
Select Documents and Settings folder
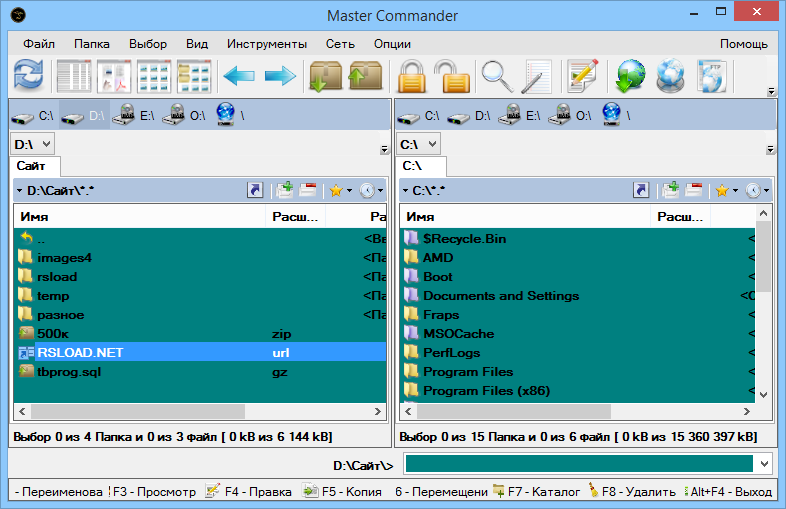coord(578,296)
